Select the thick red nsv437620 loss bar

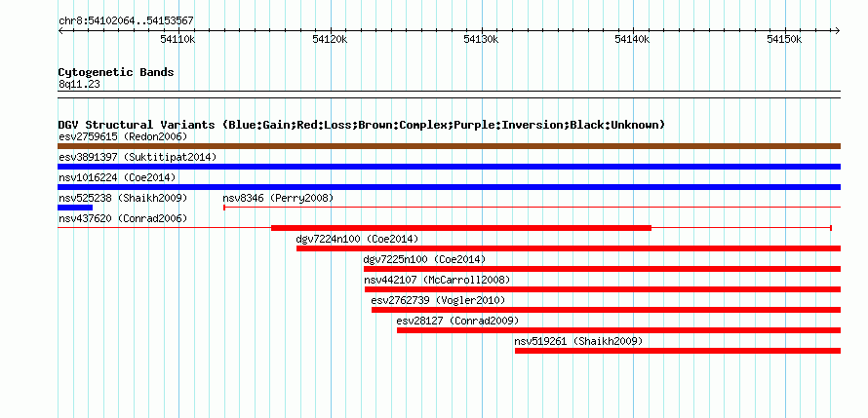tap(461, 228)
